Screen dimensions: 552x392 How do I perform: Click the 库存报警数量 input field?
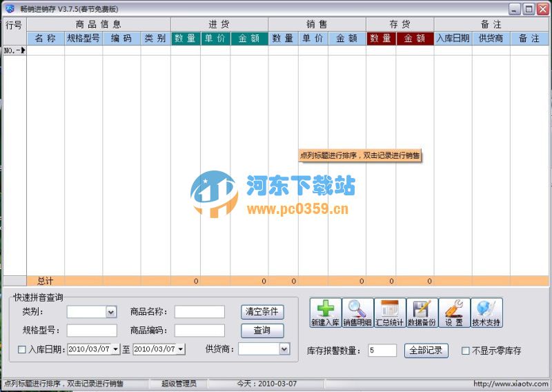382,351
